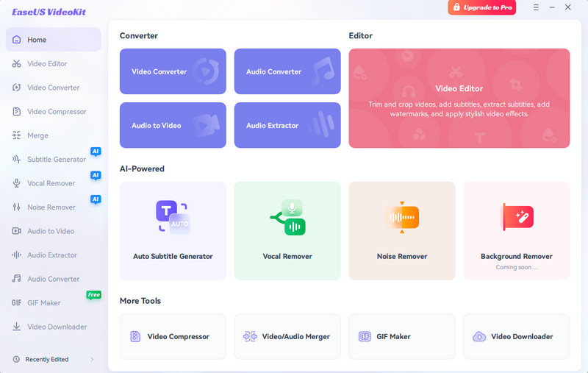Click the Background Remover Coming soon text
The height and width of the screenshot is (373, 588).
click(517, 267)
